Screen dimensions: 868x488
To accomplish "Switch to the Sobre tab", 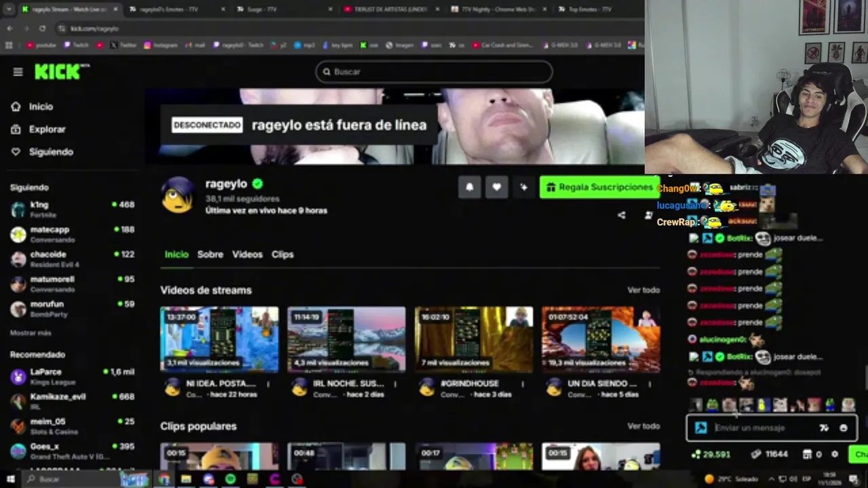I will 210,254.
